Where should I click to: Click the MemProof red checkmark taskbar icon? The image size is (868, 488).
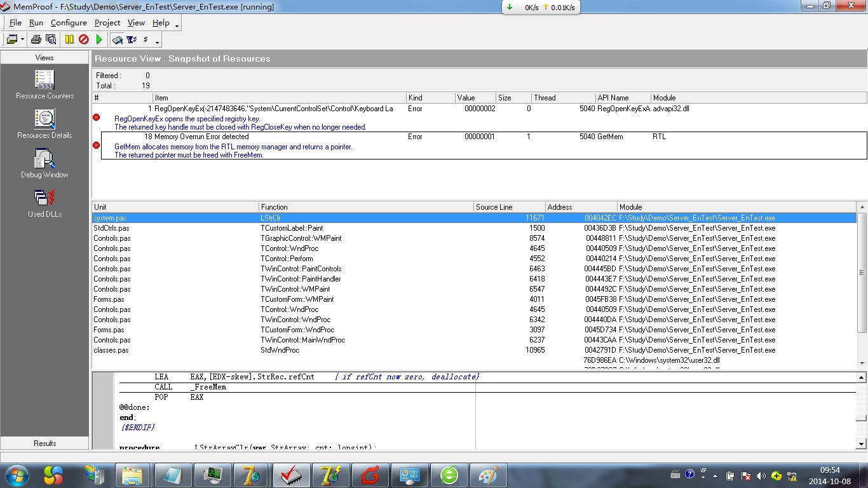pos(290,475)
